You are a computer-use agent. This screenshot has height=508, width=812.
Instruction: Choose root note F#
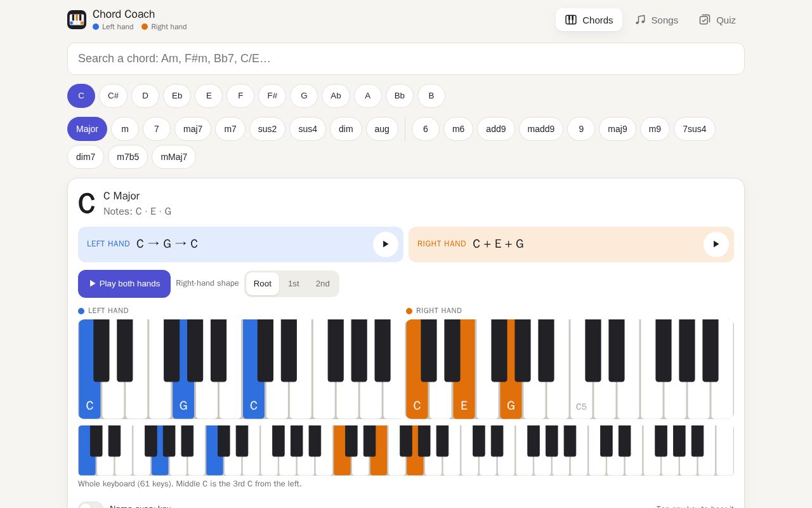pos(272,96)
